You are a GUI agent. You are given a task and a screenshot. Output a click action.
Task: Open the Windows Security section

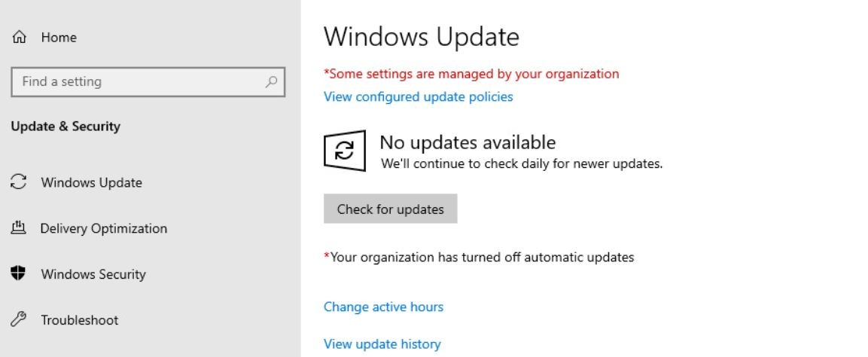pyautogui.click(x=93, y=275)
